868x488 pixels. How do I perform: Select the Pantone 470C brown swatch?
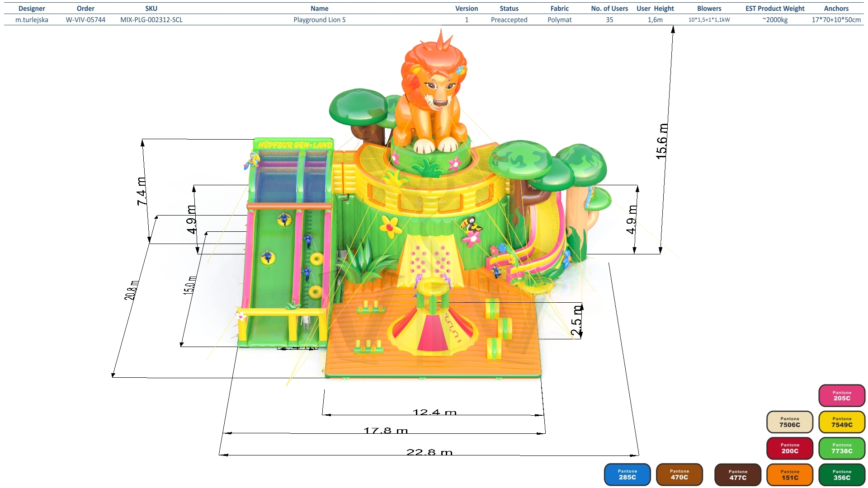point(679,474)
